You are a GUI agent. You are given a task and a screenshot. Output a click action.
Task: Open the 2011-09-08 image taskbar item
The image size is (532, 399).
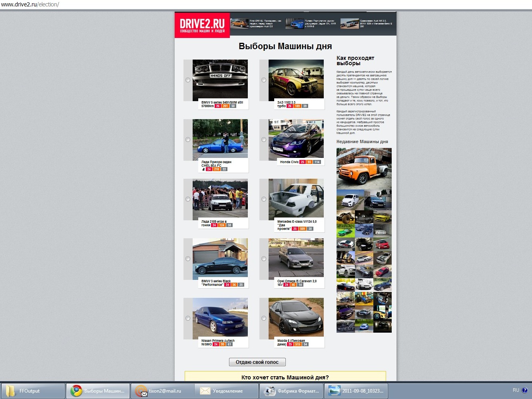(357, 391)
